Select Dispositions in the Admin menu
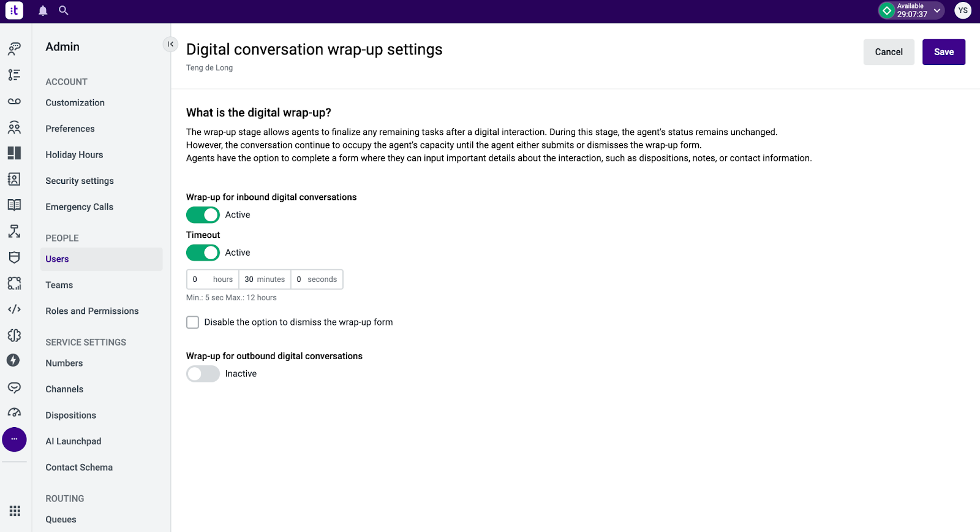 pos(70,416)
